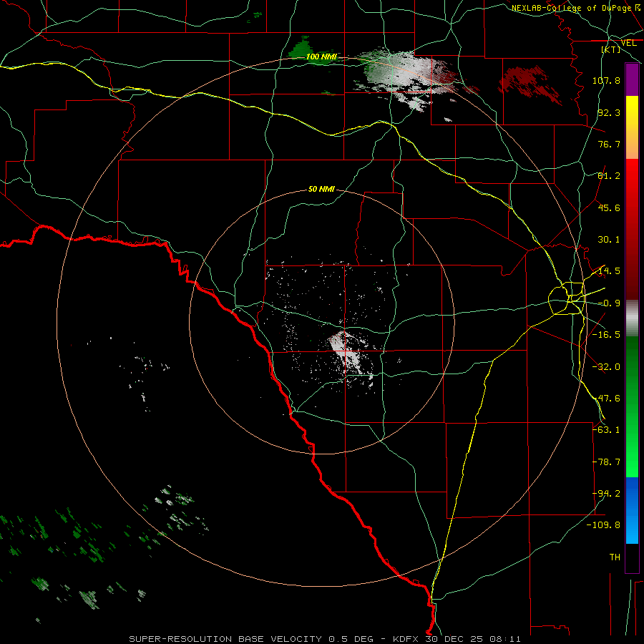Click the solid green echo beside 100 NMI label

[x=299, y=49]
